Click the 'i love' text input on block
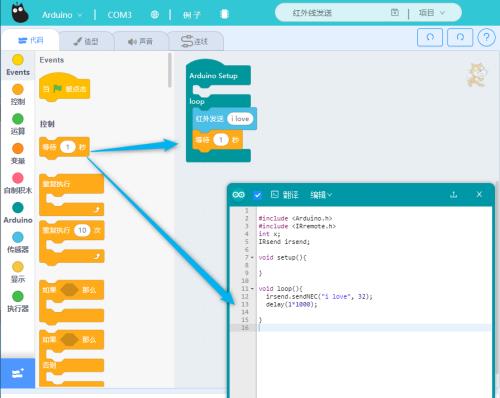The height and width of the screenshot is (398, 500). click(x=240, y=119)
